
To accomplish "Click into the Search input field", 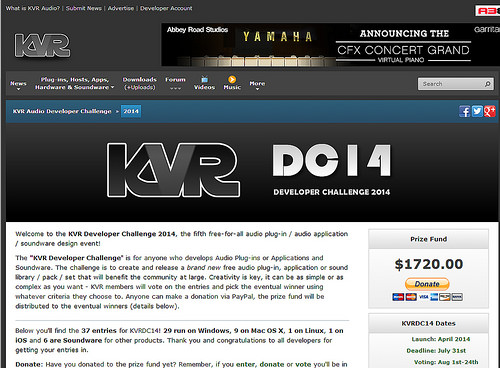I will coord(452,84).
